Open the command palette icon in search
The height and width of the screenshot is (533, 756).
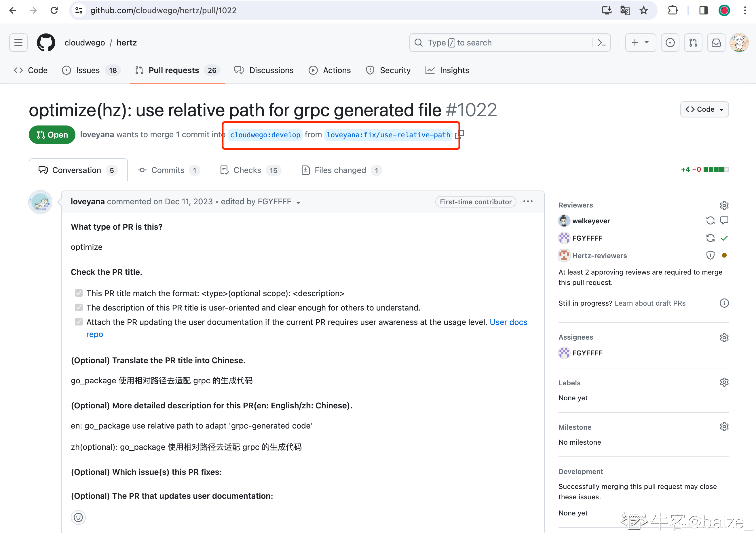(x=602, y=43)
